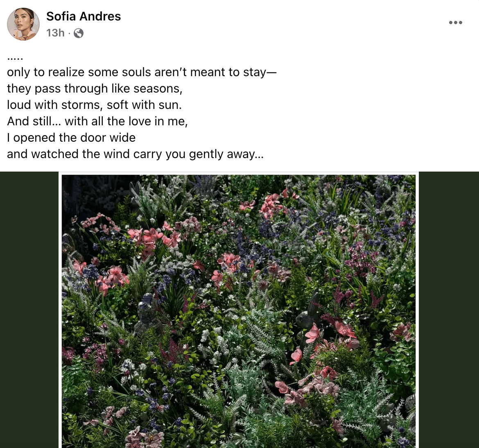This screenshot has width=479, height=448.
Task: Click the line "they pass through like seasons"
Action: pyautogui.click(x=95, y=89)
